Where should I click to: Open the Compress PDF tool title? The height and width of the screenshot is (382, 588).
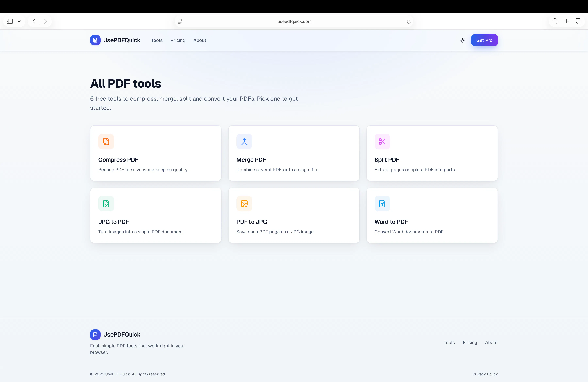118,160
